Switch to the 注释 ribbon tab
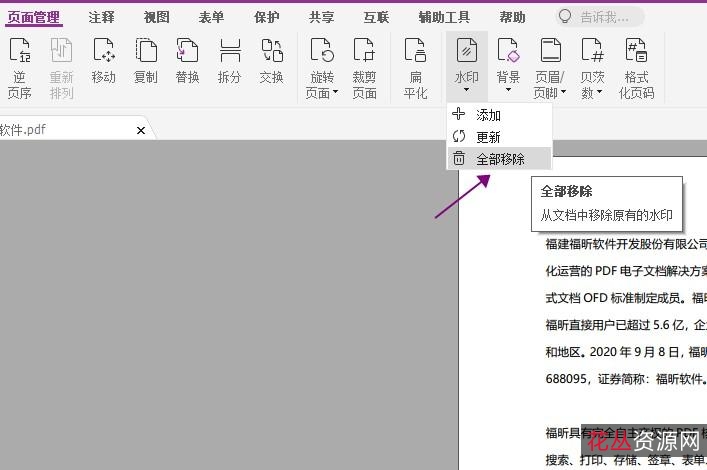The height and width of the screenshot is (470, 707). click(x=101, y=17)
